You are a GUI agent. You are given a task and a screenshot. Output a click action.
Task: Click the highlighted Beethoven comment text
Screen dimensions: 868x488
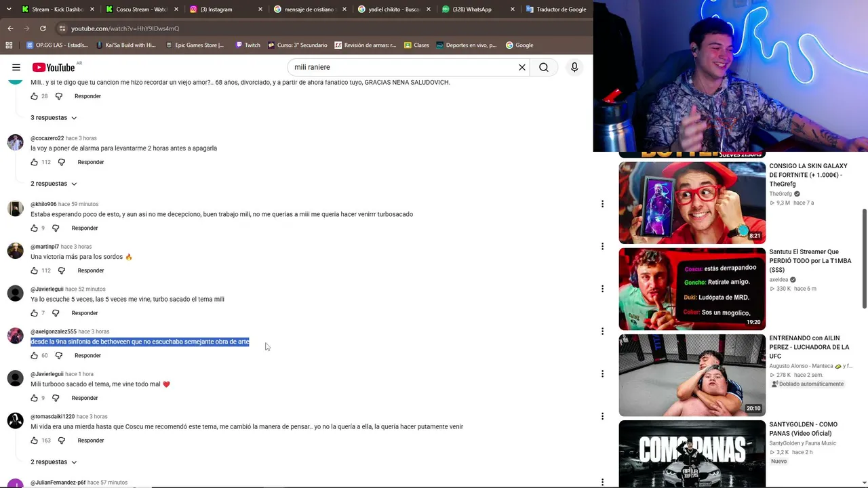[x=140, y=342]
